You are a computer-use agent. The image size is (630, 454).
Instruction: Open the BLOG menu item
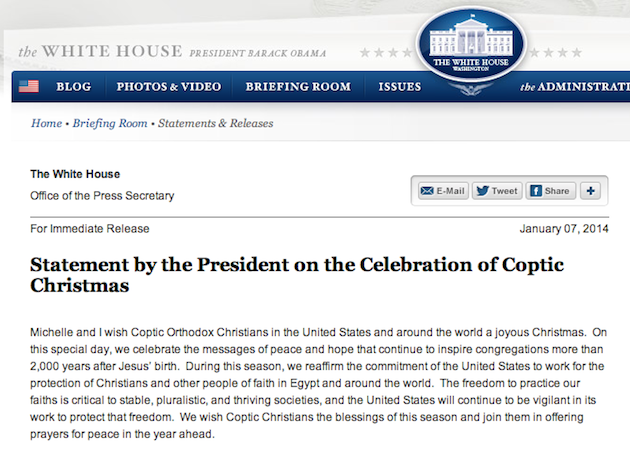74,87
